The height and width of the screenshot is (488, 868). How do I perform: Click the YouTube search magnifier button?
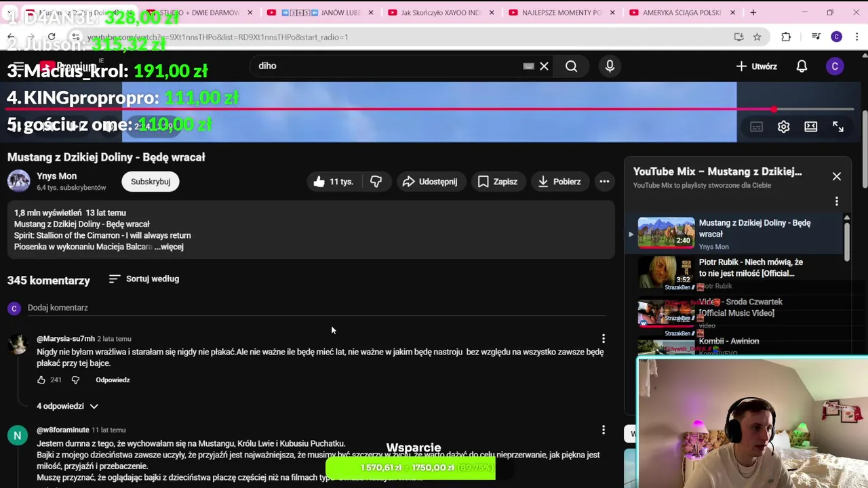571,66
